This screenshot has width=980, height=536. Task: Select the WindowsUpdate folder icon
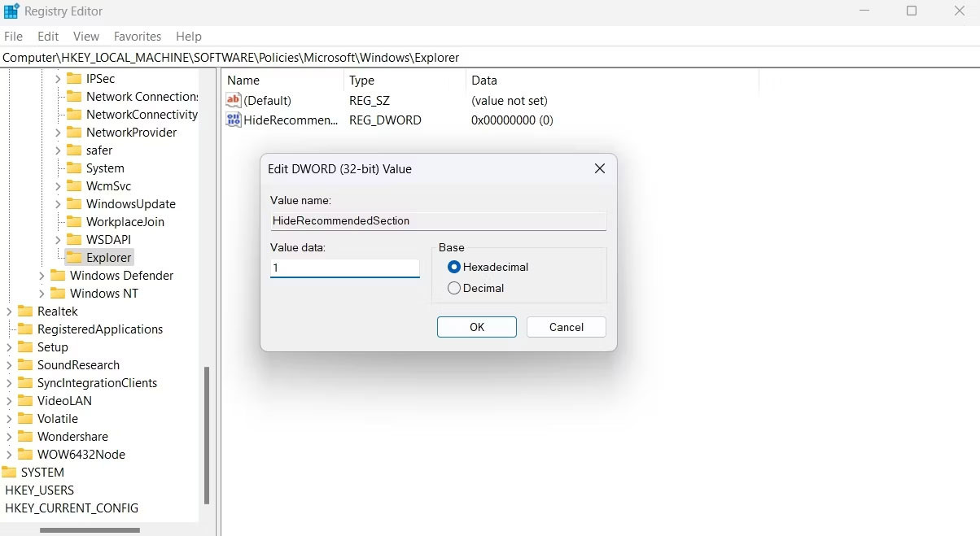[72, 203]
